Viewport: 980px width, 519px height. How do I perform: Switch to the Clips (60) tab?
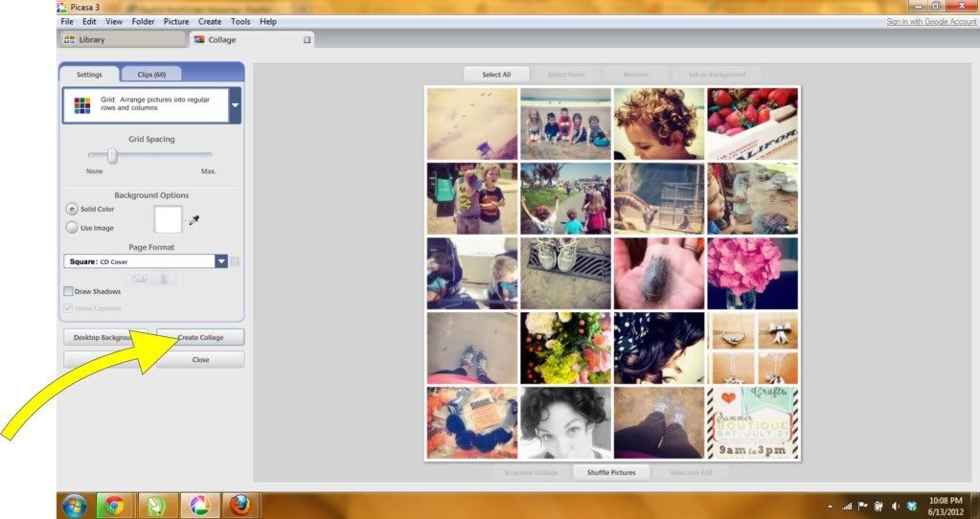click(x=151, y=75)
